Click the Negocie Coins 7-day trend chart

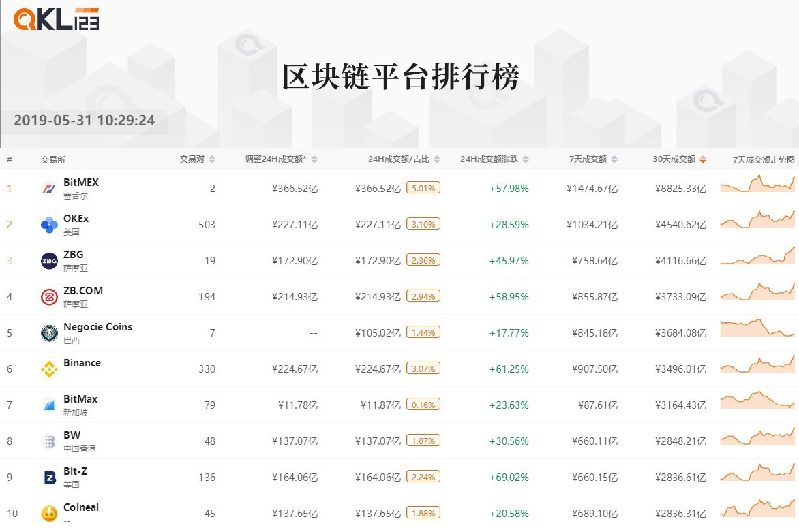(x=757, y=328)
